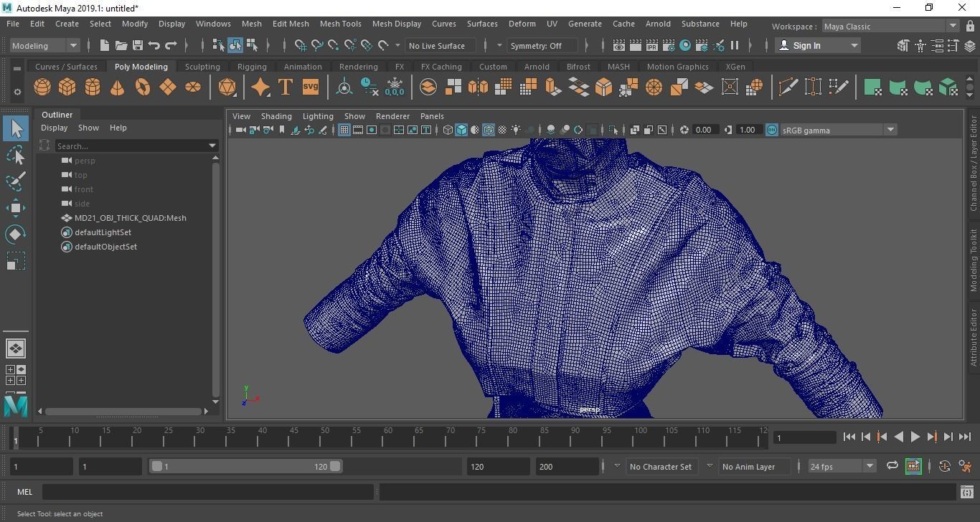Select the Lasso tool in the toolbox
The image size is (980, 522).
point(16,155)
